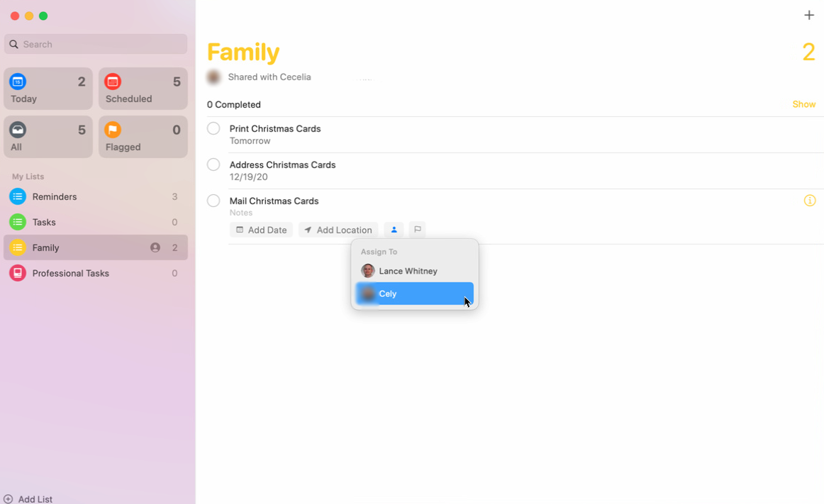Viewport: 824px width, 504px height.
Task: Select the Professional Tasks list
Action: click(70, 273)
